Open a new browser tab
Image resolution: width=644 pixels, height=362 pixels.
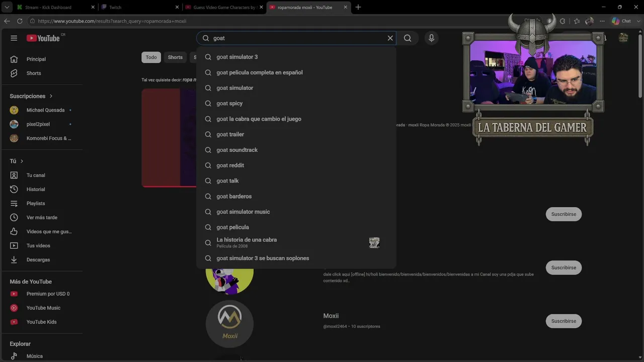point(358,7)
